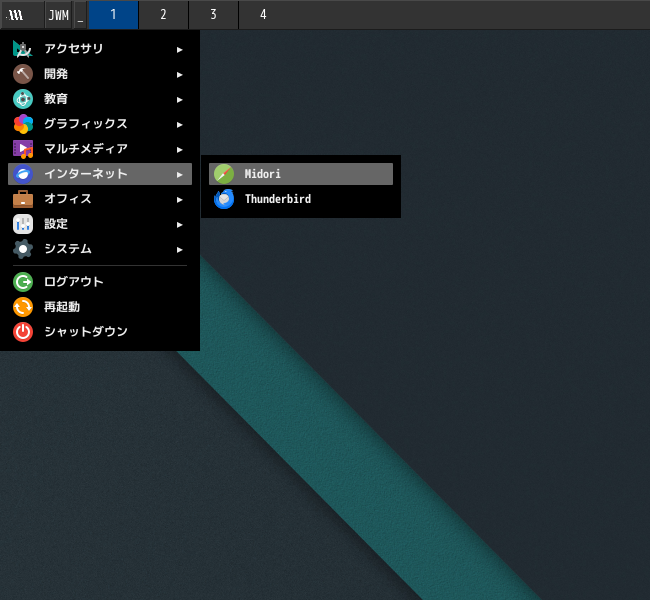Select シャットダウン to power off
Image resolution: width=650 pixels, height=600 pixels.
click(100, 332)
